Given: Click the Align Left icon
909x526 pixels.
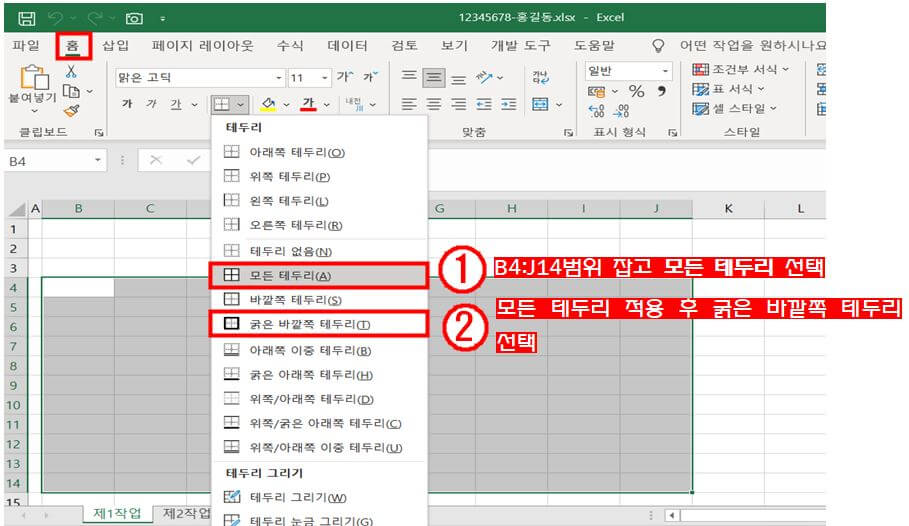Looking at the screenshot, I should tap(409, 104).
